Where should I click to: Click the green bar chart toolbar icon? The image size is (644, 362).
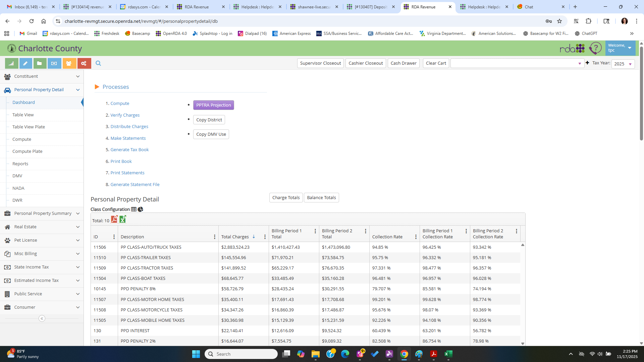point(11,63)
